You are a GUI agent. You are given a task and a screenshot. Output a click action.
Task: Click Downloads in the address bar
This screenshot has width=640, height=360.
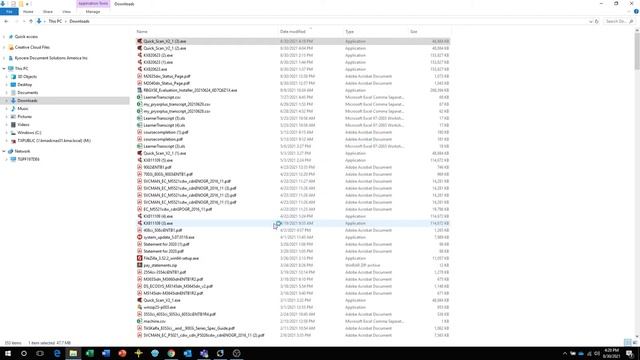(79, 21)
